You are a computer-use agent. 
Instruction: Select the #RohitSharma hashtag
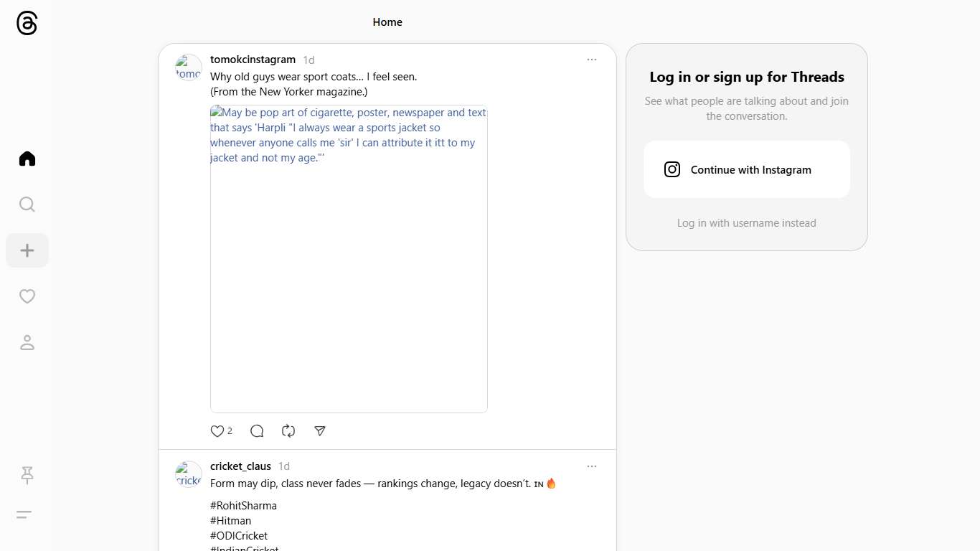point(243,506)
